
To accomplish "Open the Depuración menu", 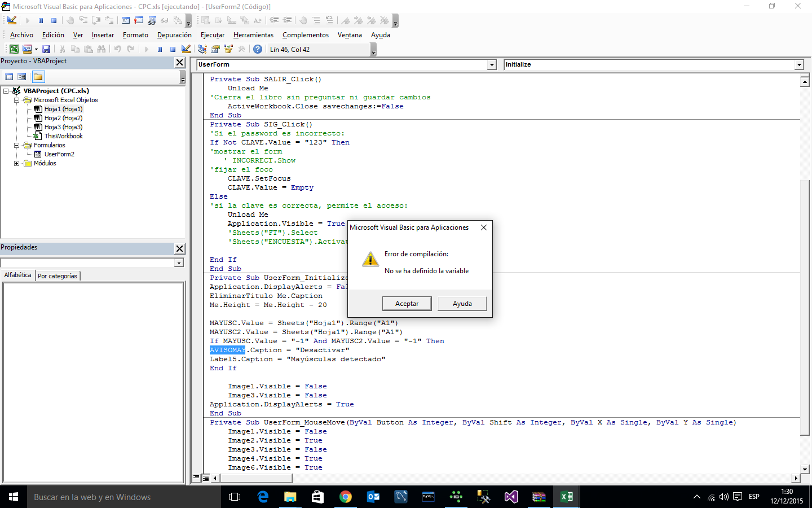I will 174,35.
